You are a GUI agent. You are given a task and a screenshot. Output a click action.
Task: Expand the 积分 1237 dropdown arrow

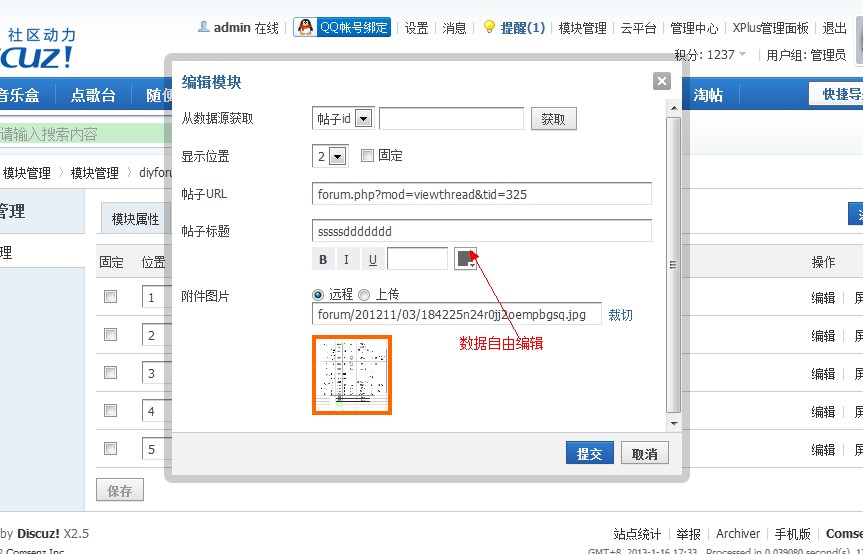[x=742, y=54]
